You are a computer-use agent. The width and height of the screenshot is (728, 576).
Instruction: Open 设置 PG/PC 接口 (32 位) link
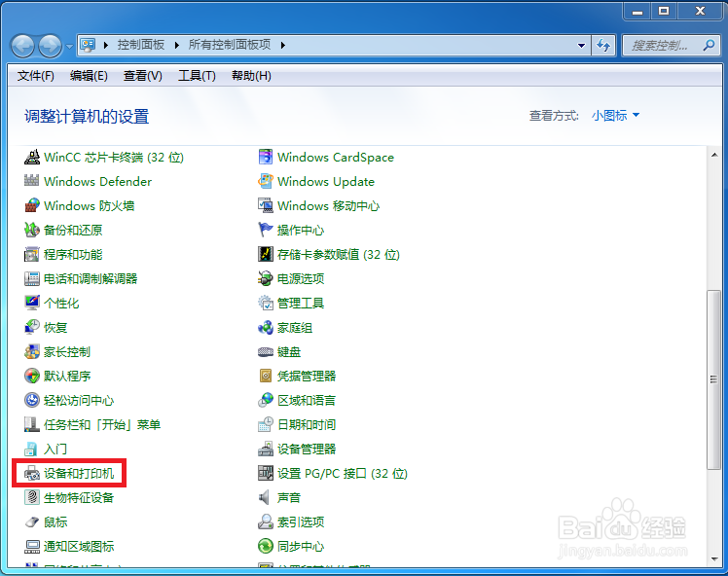point(343,474)
